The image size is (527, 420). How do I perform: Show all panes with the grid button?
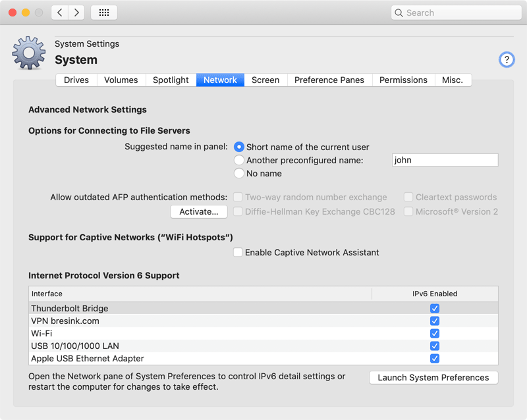tap(104, 13)
